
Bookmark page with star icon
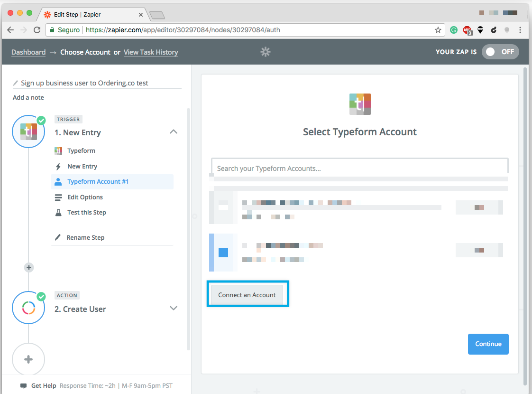438,30
